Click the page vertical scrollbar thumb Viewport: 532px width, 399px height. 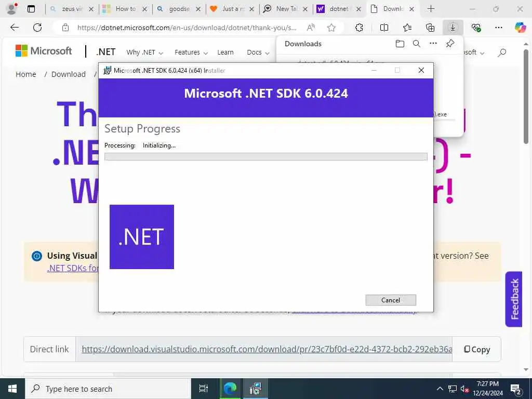(526, 97)
